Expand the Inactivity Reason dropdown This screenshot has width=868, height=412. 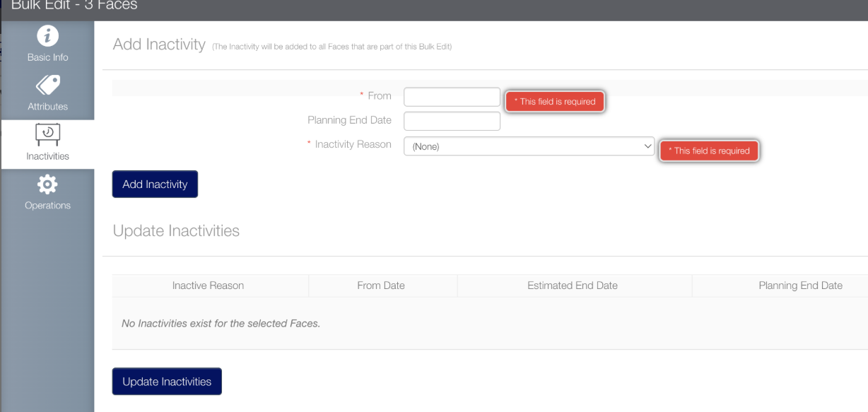click(x=529, y=146)
